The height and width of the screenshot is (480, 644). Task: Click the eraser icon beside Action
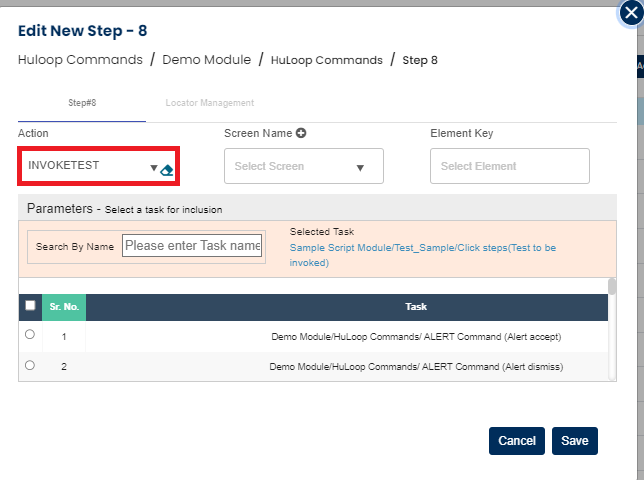click(x=167, y=170)
